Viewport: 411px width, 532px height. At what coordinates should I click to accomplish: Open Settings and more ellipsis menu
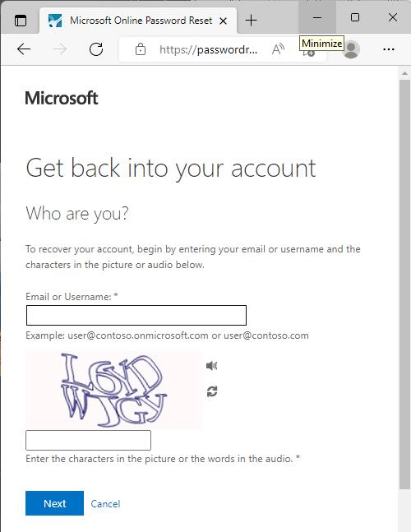[x=389, y=49]
